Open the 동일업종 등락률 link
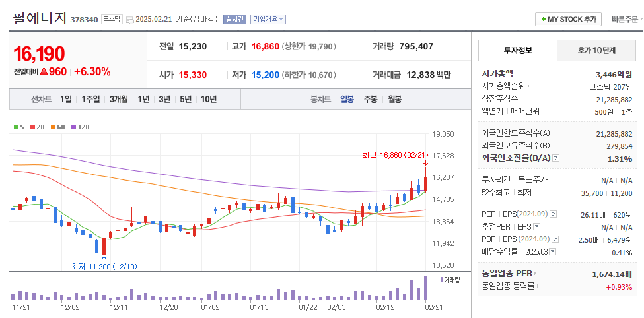644x318 pixels. 511,286
